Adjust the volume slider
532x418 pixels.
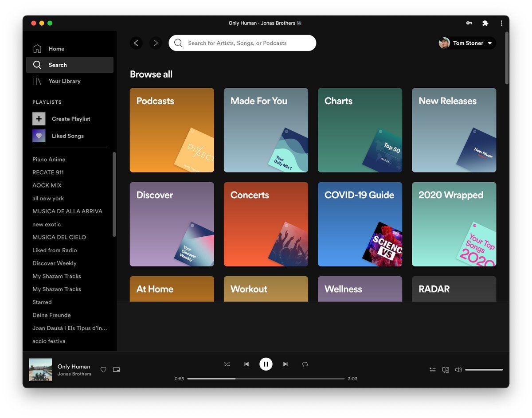(484, 370)
